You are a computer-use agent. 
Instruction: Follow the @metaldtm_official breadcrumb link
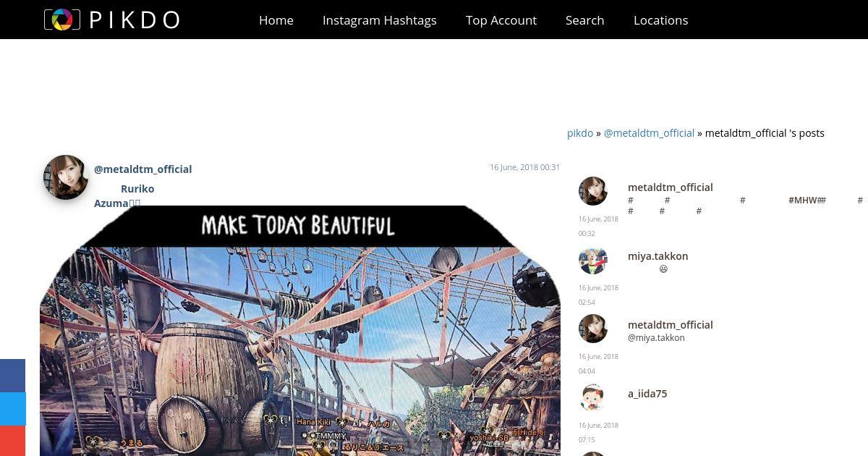(x=649, y=133)
